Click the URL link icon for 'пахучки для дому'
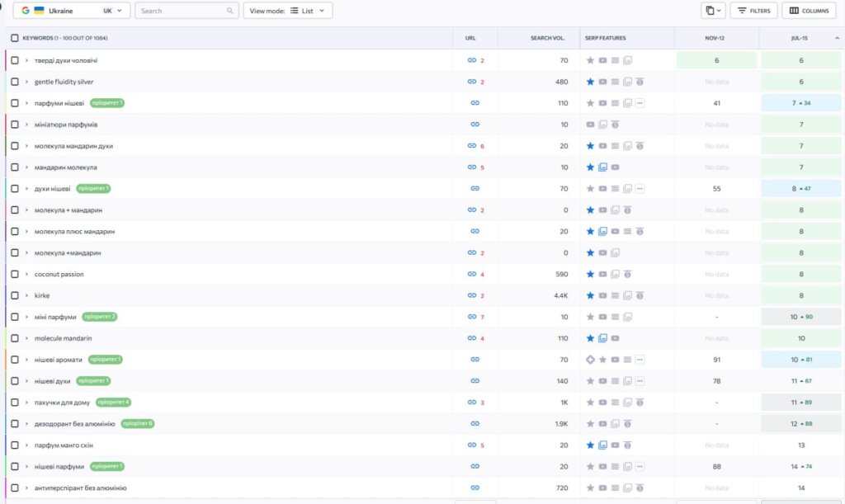The height and width of the screenshot is (504, 845). tap(471, 403)
